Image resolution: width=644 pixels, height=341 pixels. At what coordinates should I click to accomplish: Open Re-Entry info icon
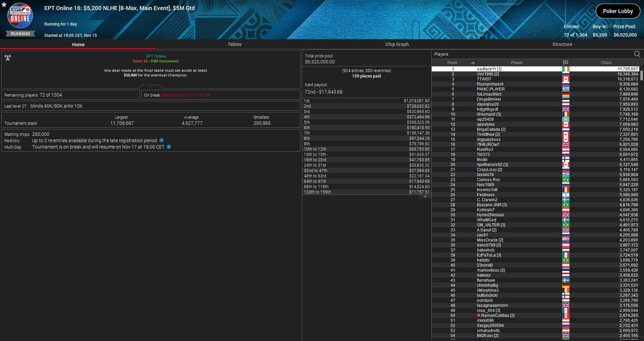pos(162,140)
